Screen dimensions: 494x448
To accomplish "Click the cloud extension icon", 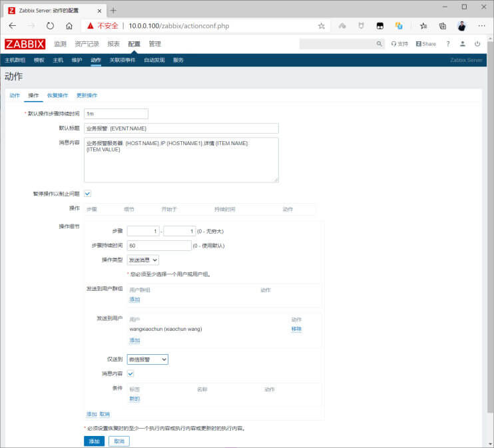I will [342, 26].
